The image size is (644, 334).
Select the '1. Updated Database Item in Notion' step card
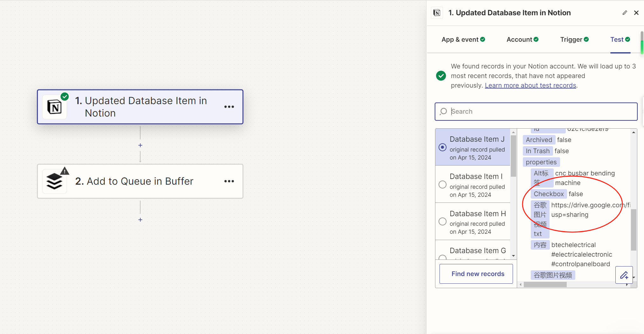click(x=140, y=107)
